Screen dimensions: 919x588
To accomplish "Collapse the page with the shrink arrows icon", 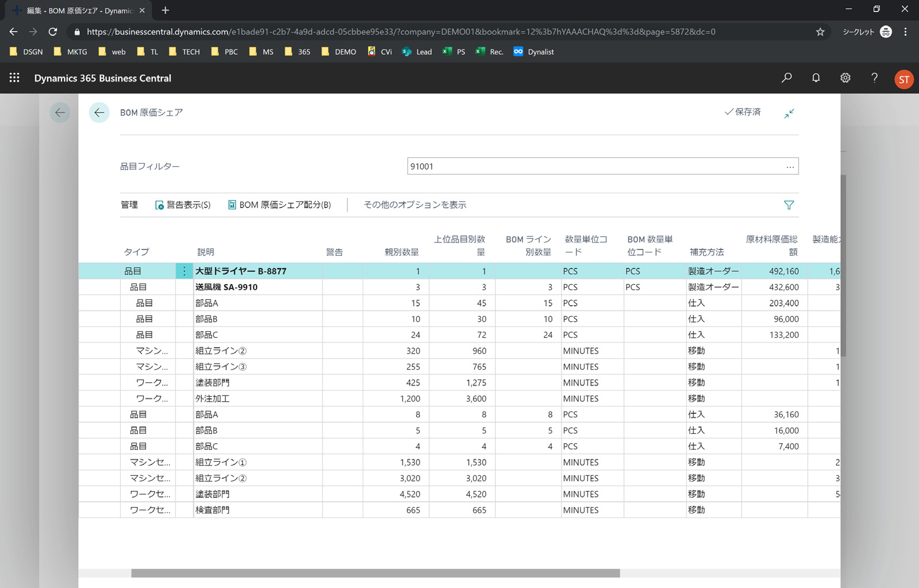I will click(x=789, y=113).
